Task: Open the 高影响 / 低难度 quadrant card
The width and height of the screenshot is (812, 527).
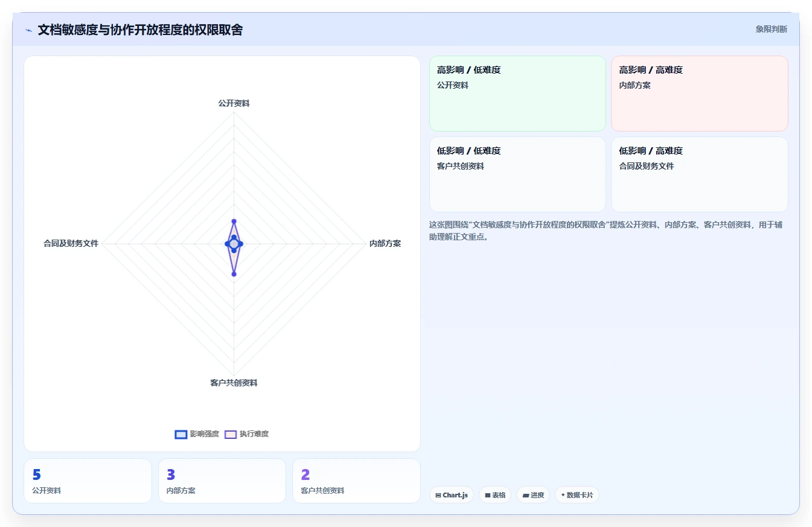Action: click(517, 94)
